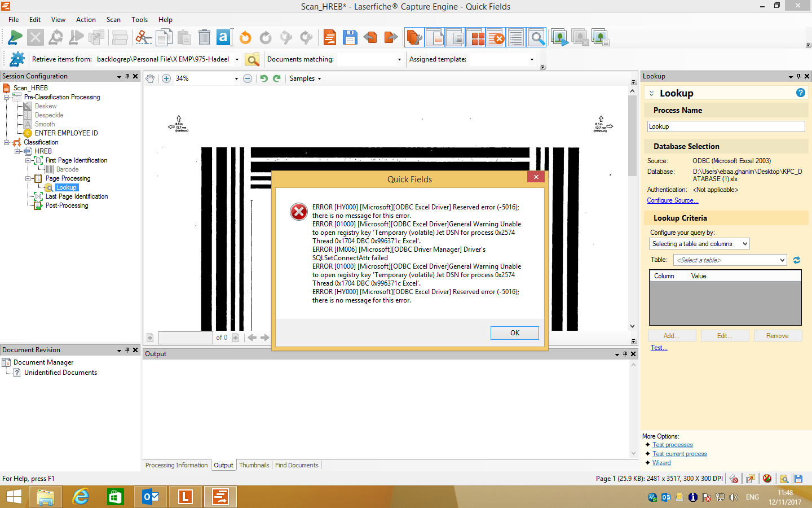Click the blue refresh icon next to Table
Viewport: 812px width, 508px height.
tap(797, 260)
